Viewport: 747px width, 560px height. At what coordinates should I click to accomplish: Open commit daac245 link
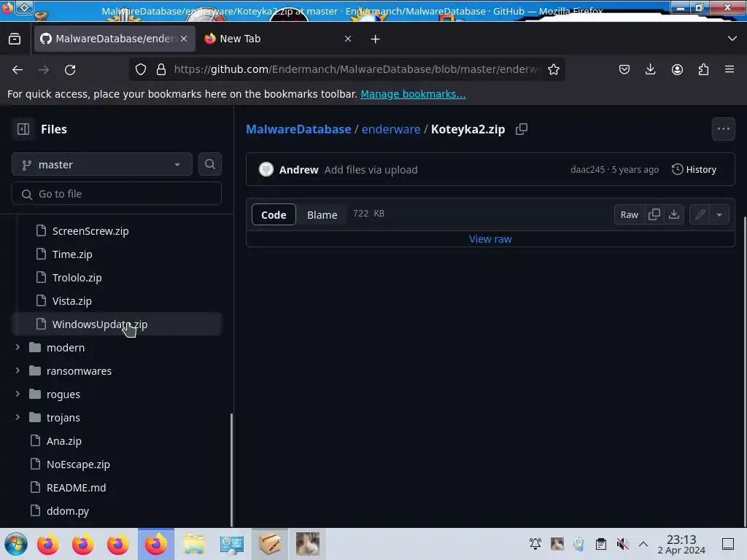(587, 169)
